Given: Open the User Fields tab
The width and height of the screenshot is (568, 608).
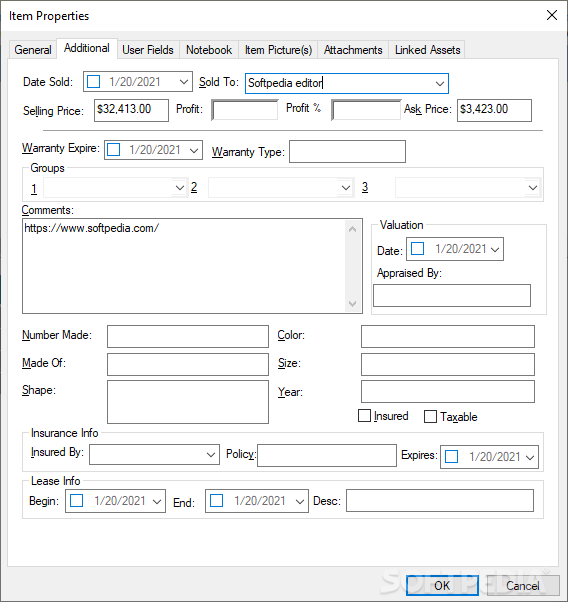Looking at the screenshot, I should [148, 50].
